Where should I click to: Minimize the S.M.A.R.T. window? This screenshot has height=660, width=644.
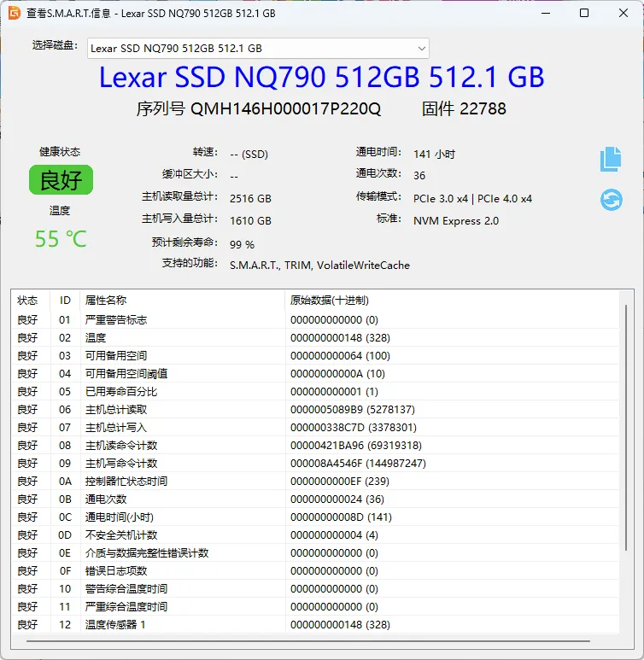[546, 13]
